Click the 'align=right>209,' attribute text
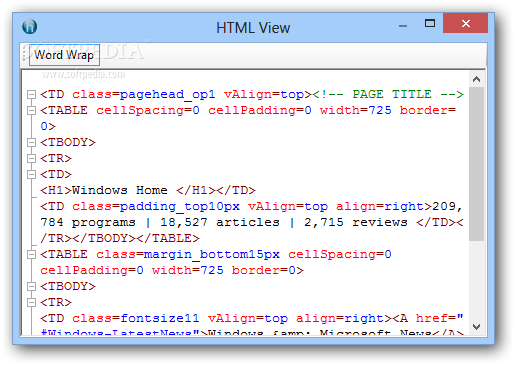Image resolution: width=515 pixels, height=365 pixels. point(399,206)
